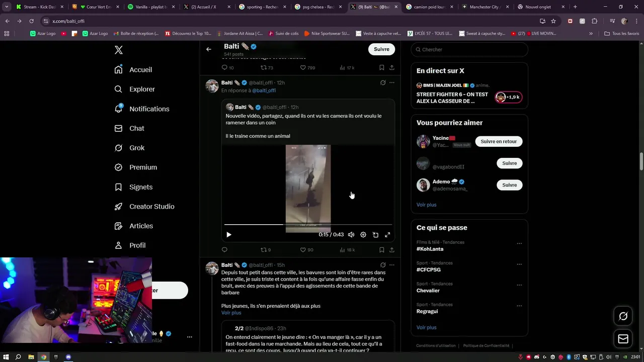Open the @balti_offi reply mention link
Screen dimensions: 644x362
[x=264, y=90]
